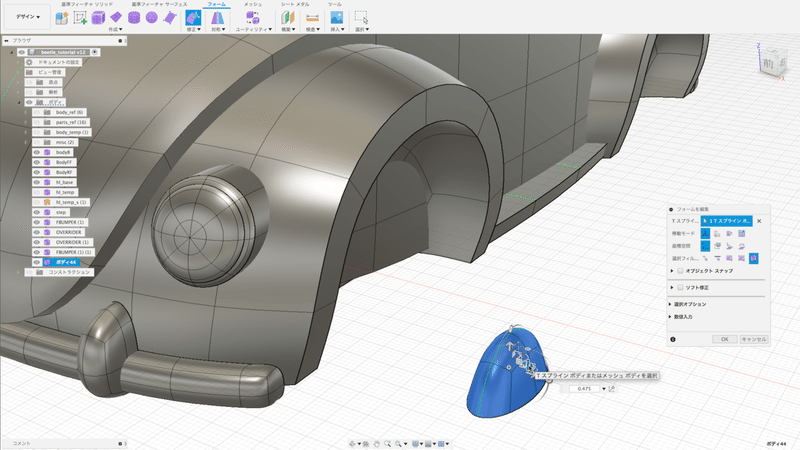
Task: Open the ユーティリティ dropdown menu
Action: point(254,30)
